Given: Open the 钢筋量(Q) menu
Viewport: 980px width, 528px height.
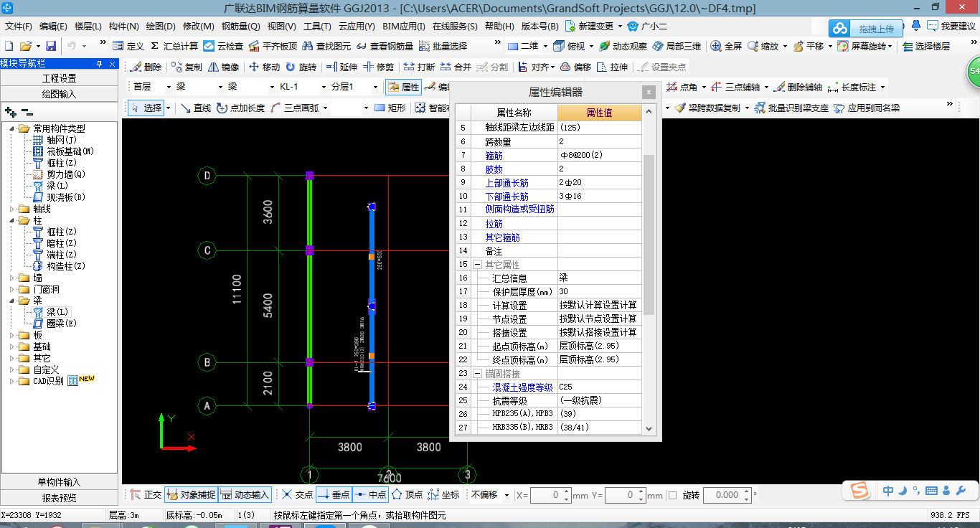Looking at the screenshot, I should point(240,26).
